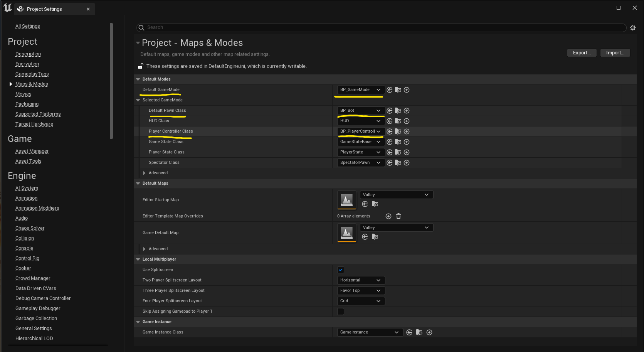
Task: Enable Skip Assigning Gamepad to Player 1
Action: pyautogui.click(x=341, y=312)
